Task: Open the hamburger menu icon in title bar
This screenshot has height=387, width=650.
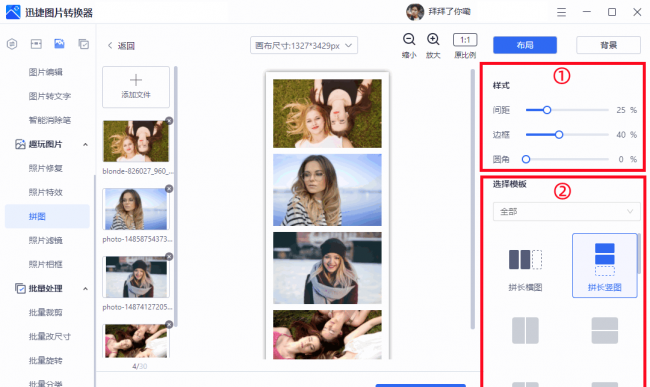Action: pos(561,12)
